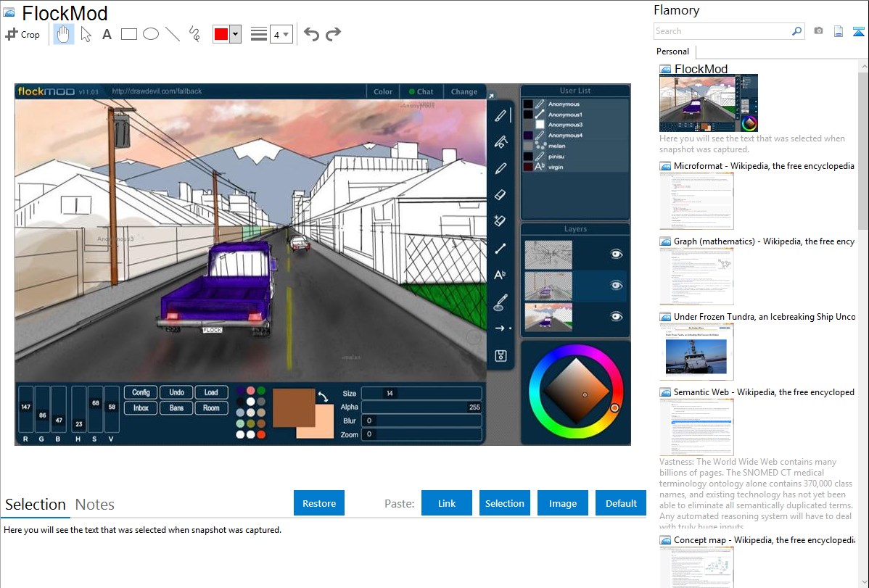Viewport: 869px width, 588px height.
Task: Click the search magnifier icon
Action: click(x=796, y=31)
